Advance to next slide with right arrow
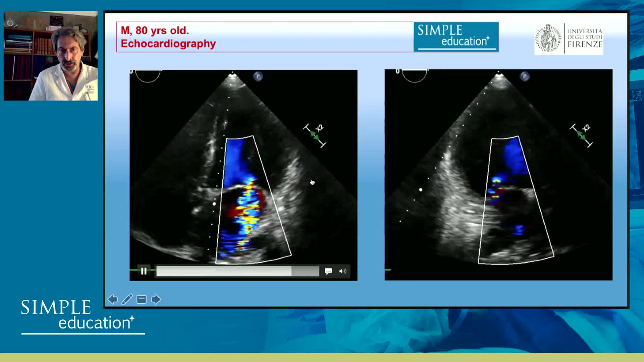644x362 pixels. (x=156, y=299)
